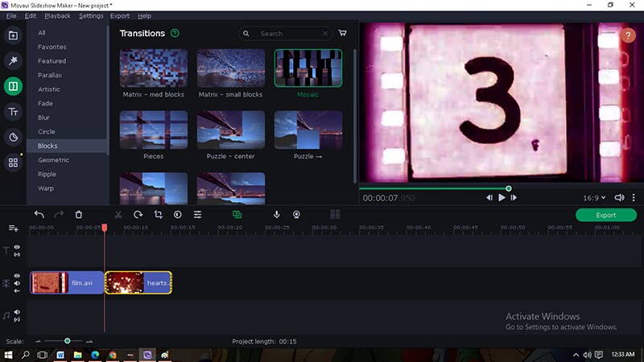The image size is (644, 362).
Task: Open the Edit menu
Action: (x=31, y=15)
